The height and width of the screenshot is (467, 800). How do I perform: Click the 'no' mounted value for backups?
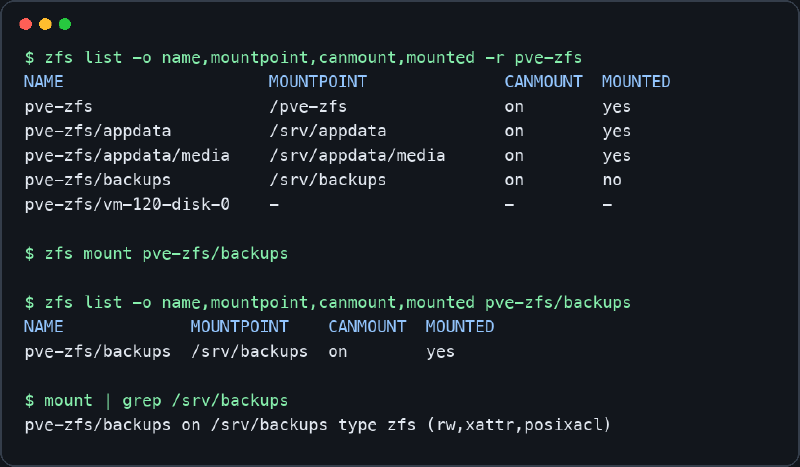(612, 180)
